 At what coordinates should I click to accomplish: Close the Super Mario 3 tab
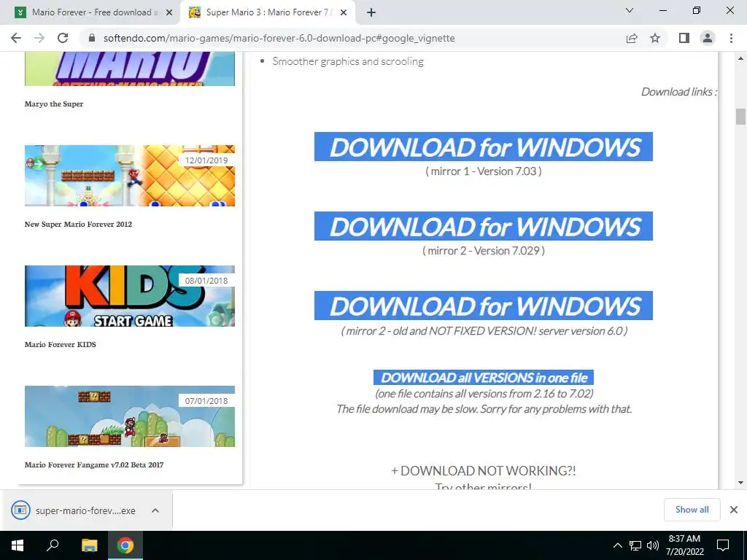[x=343, y=13]
